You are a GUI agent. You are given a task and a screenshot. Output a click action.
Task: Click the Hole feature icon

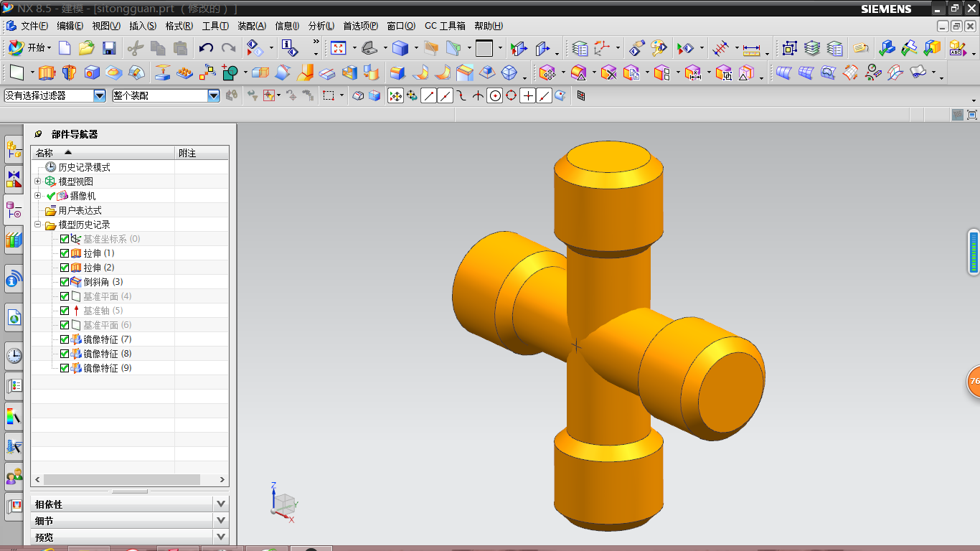(x=92, y=72)
